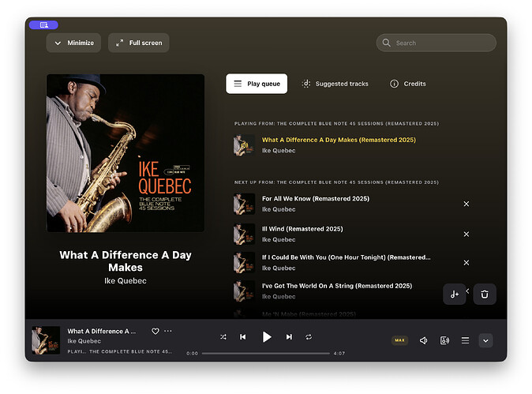532x394 pixels.
Task: Toggle play queue icon in player bar
Action: tap(465, 340)
